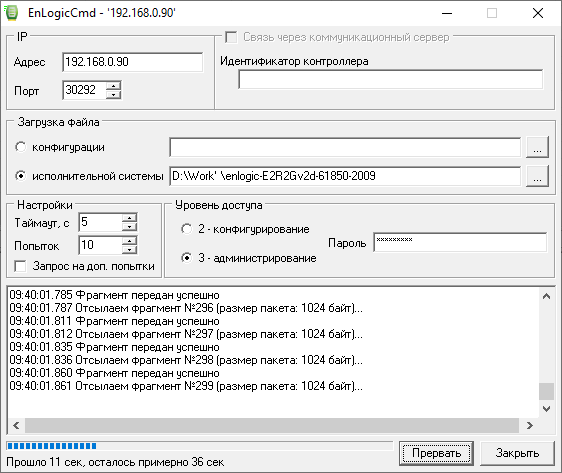The height and width of the screenshot is (473, 562).
Task: Toggle 'Связь через коммуникационный сервер' checkbox
Action: pyautogui.click(x=231, y=37)
